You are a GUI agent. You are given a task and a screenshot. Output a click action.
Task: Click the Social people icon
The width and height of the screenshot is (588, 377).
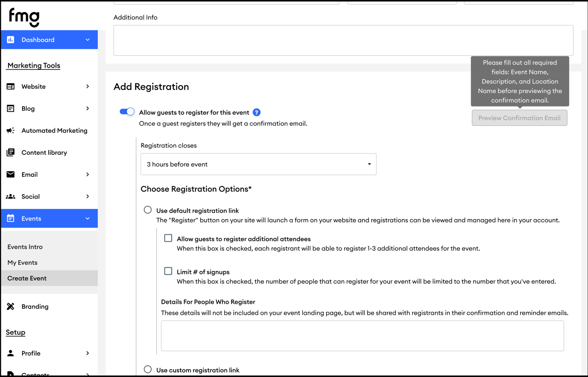point(11,197)
